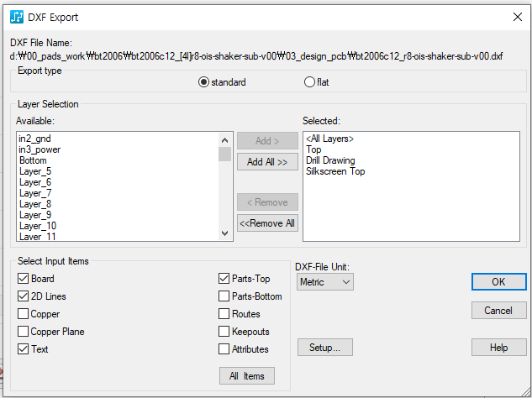Select Silkscreen Top in Selected list
Image resolution: width=532 pixels, height=398 pixels.
(x=335, y=171)
